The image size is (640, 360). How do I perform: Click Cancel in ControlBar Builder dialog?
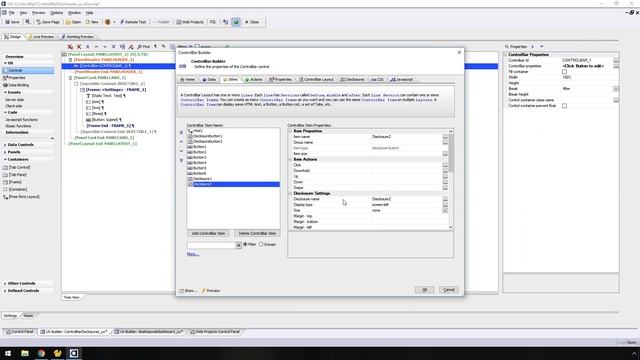coord(449,290)
